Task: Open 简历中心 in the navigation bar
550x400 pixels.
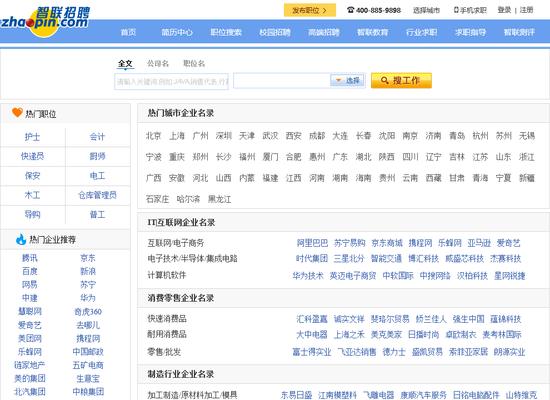Action: click(177, 32)
